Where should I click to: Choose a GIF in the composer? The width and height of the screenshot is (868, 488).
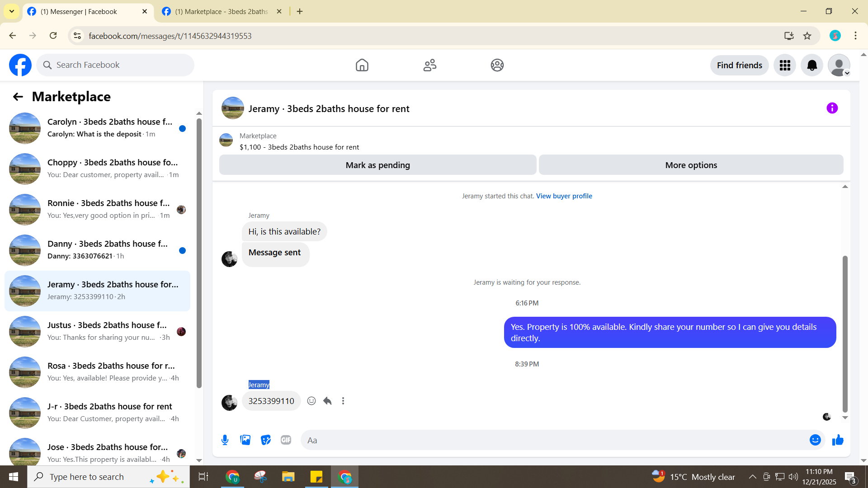[286, 440]
